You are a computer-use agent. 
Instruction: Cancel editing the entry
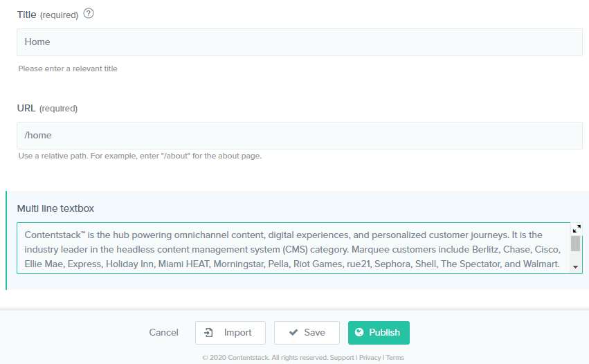(164, 332)
